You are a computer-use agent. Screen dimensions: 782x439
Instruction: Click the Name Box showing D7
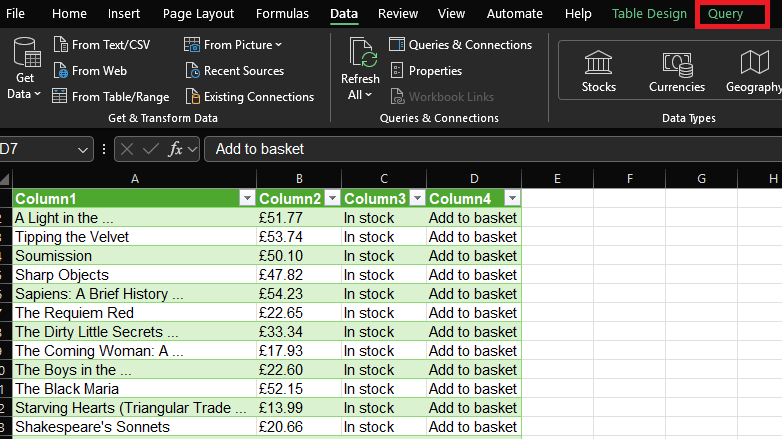tap(37, 149)
